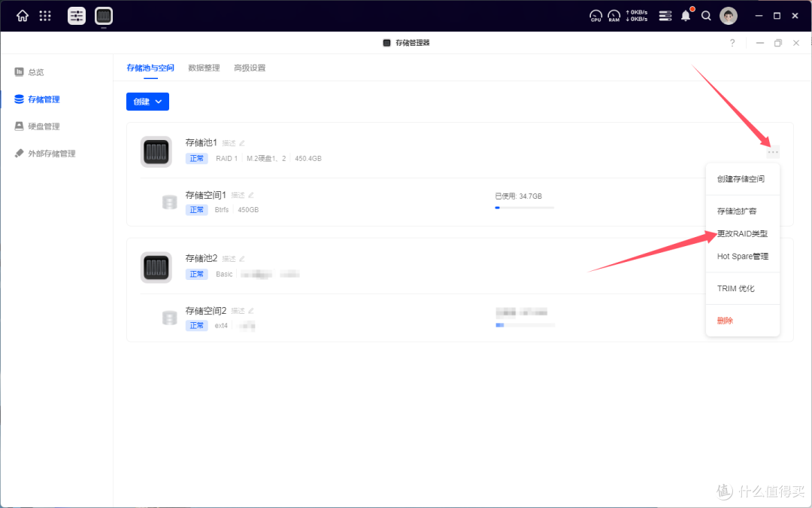Click the network speed indicator
Image resolution: width=812 pixels, height=508 pixels.
point(637,16)
